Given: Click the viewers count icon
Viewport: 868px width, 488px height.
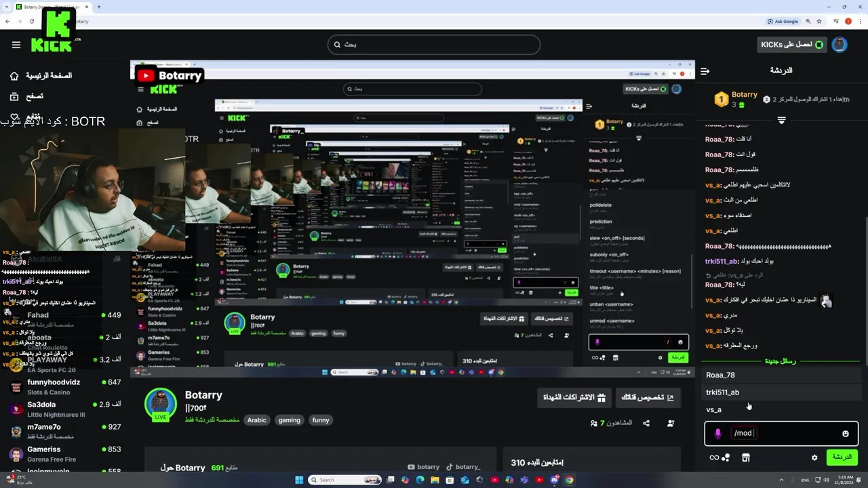Looking at the screenshot, I should pyautogui.click(x=594, y=423).
